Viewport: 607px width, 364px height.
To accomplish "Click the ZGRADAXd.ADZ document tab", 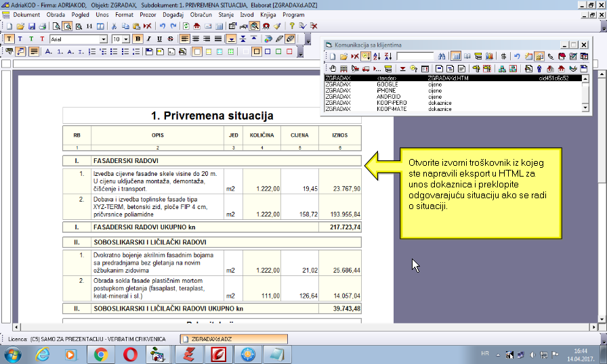I will coord(234,339).
